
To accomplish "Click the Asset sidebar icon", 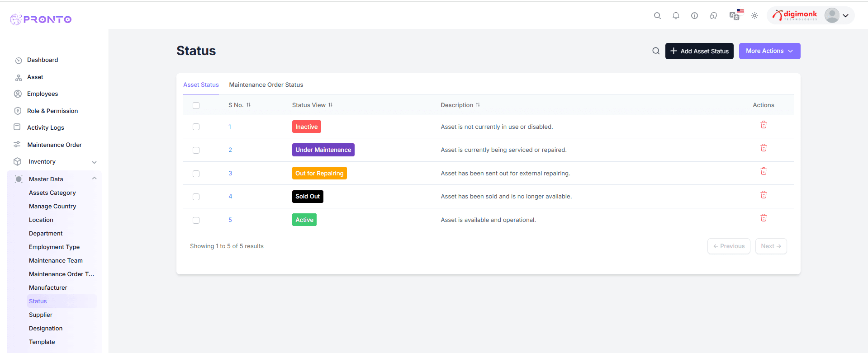I will 18,77.
